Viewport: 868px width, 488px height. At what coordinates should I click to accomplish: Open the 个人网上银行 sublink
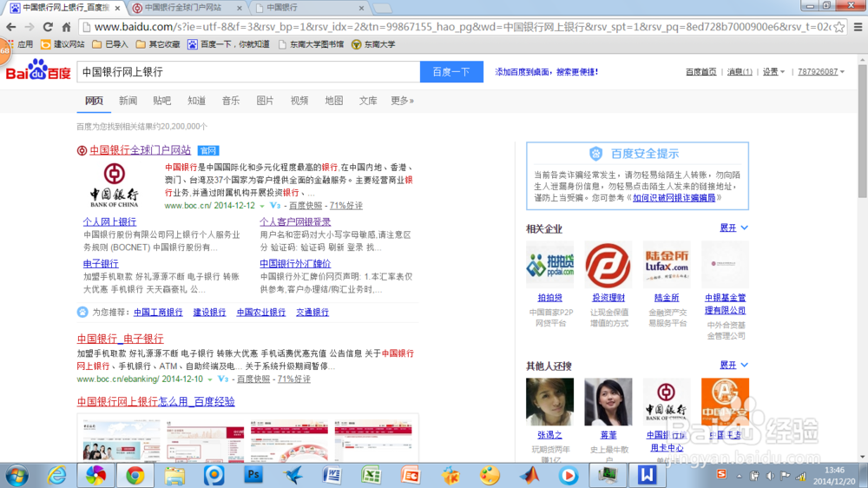[x=109, y=221]
